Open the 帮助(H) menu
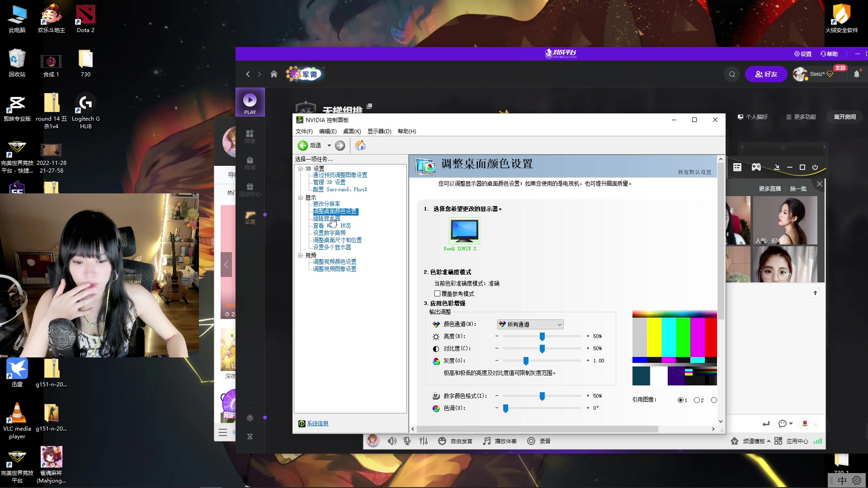 (x=407, y=131)
